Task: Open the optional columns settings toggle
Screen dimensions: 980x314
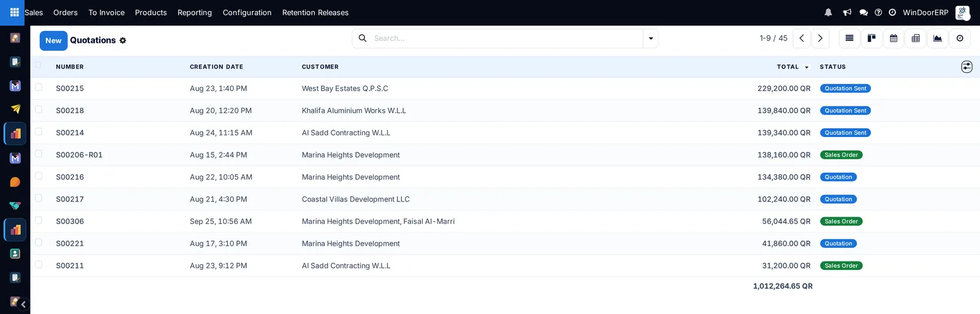Action: tap(967, 67)
